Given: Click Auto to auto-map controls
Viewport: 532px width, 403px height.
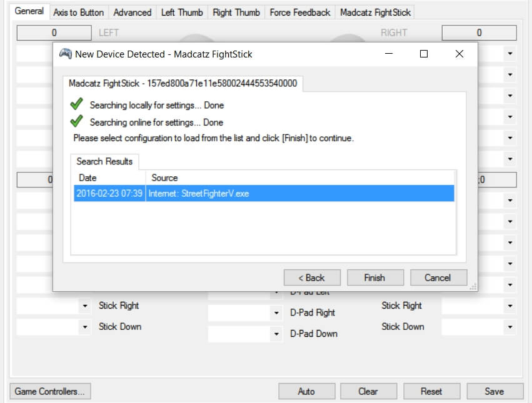Looking at the screenshot, I should pos(306,391).
